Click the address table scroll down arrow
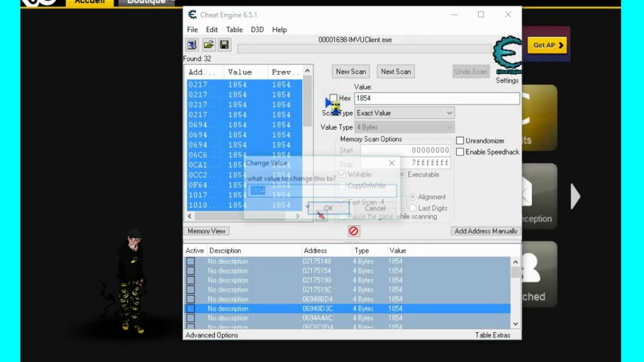Screen dimensions: 644x362 515,324
